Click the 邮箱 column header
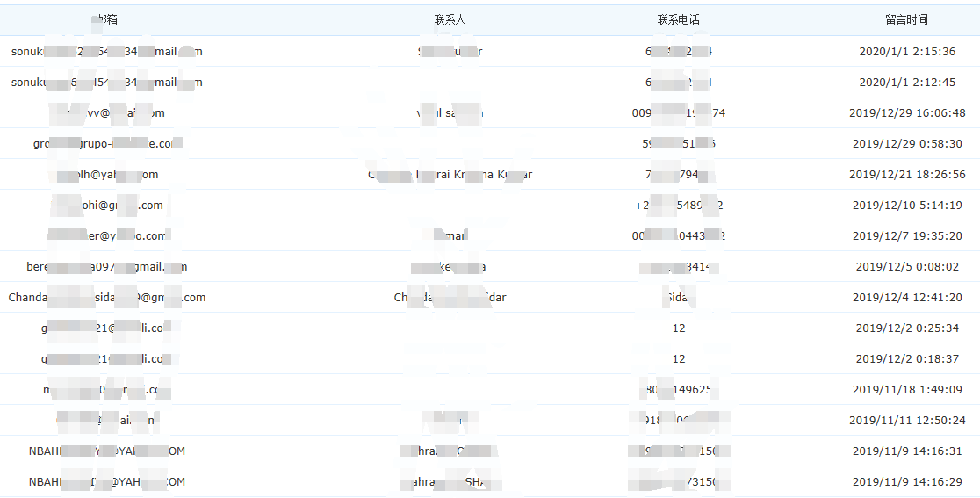 click(x=106, y=19)
